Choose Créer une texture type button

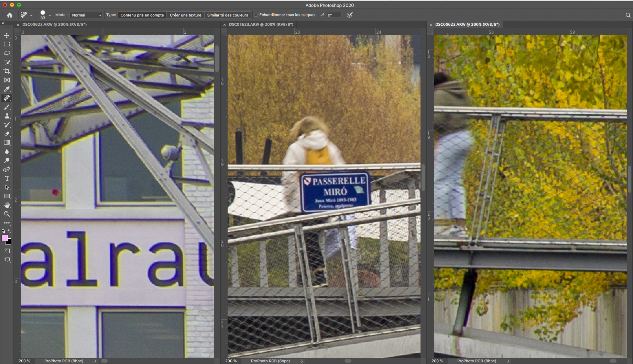coord(185,15)
